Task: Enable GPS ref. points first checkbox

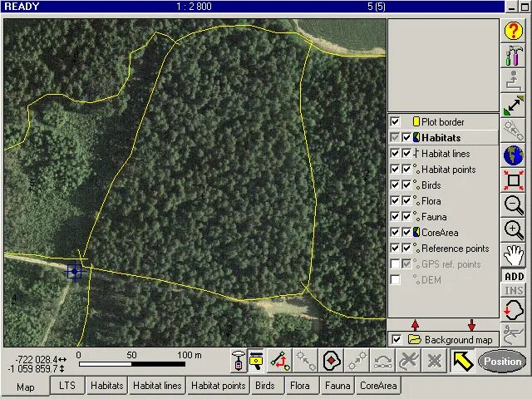Action: 395,264
